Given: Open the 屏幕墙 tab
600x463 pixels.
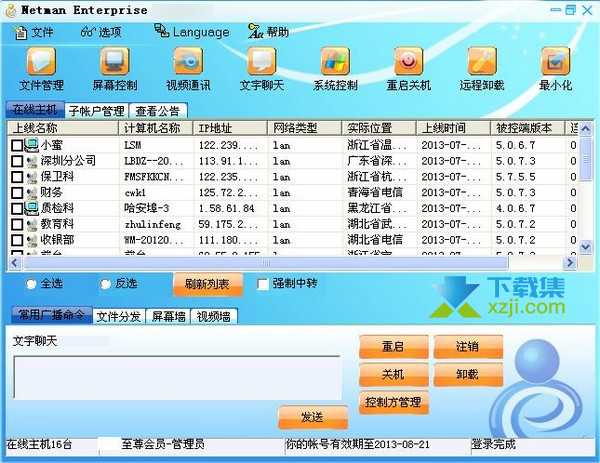Looking at the screenshot, I should (168, 316).
